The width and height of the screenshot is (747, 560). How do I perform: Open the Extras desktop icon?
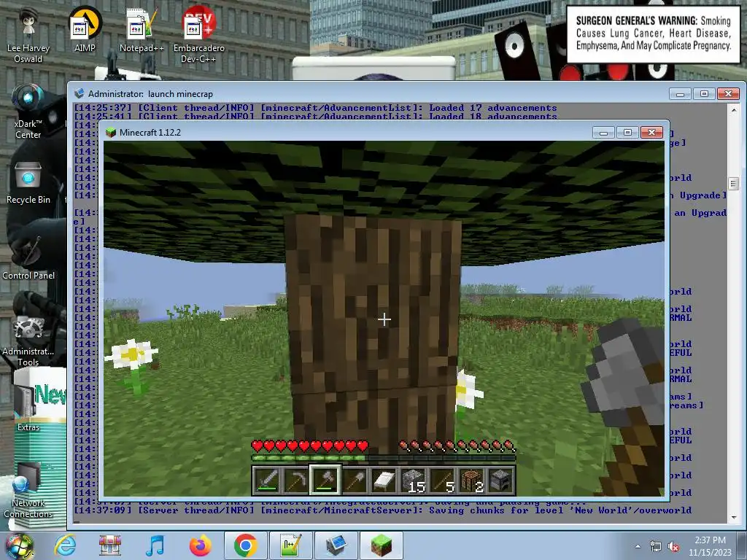28,405
